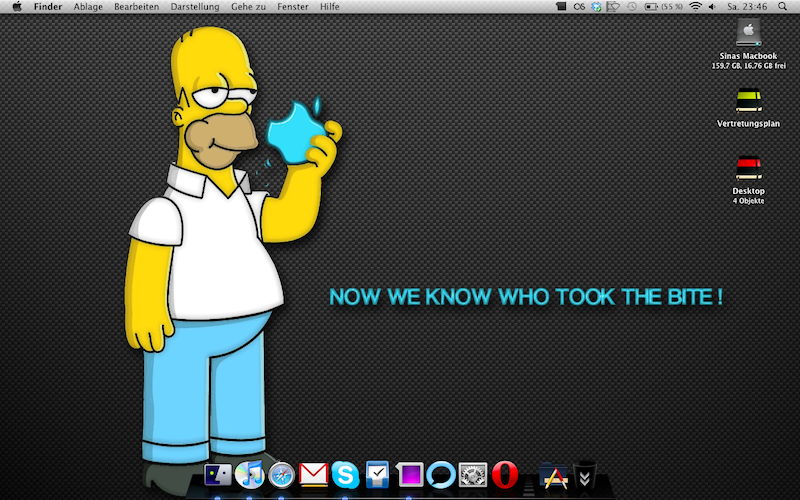800x500 pixels.
Task: Select the 'Vertretungsplan' label text
Action: click(x=748, y=123)
